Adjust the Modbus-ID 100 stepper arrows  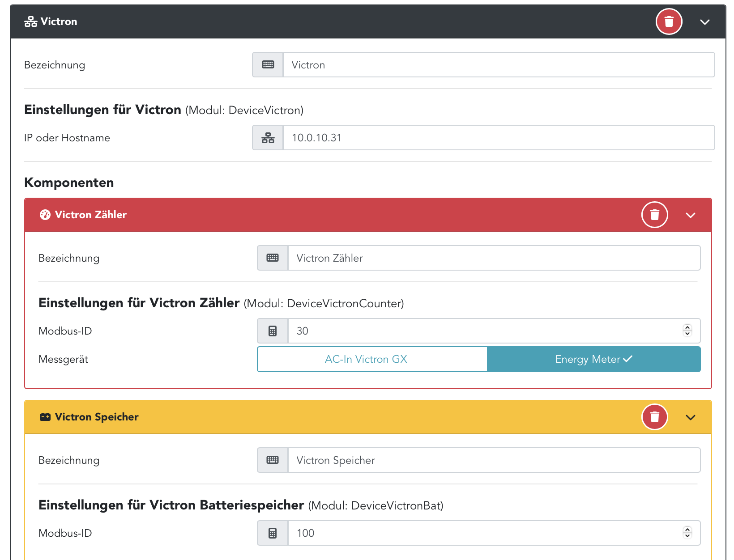tap(687, 533)
